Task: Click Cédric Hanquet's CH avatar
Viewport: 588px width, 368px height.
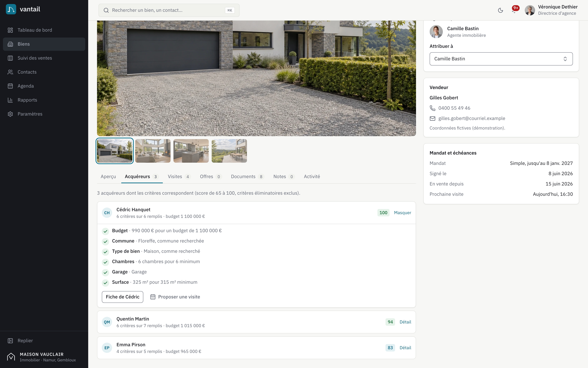Action: click(x=107, y=213)
